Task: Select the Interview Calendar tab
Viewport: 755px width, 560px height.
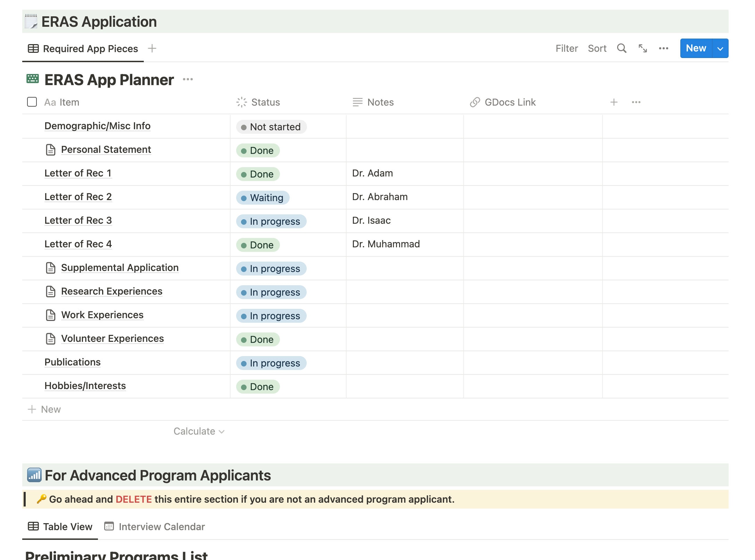Action: pyautogui.click(x=161, y=526)
